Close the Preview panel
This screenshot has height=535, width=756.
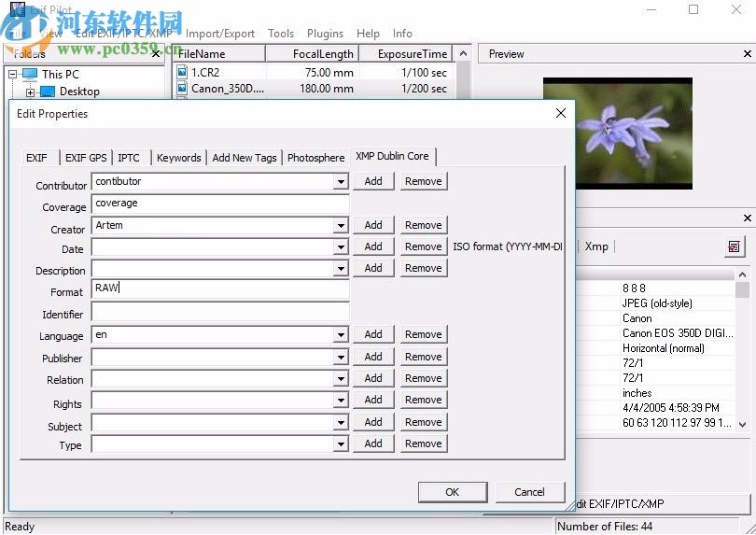point(748,54)
